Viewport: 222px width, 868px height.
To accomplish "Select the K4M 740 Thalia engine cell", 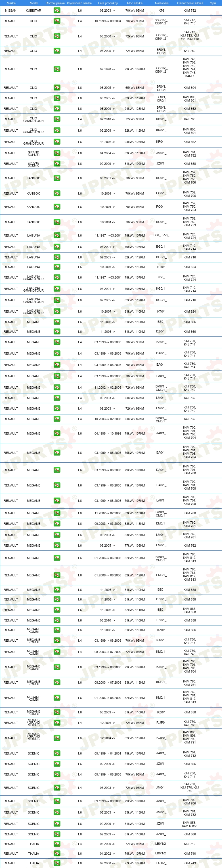I will 190,854.
